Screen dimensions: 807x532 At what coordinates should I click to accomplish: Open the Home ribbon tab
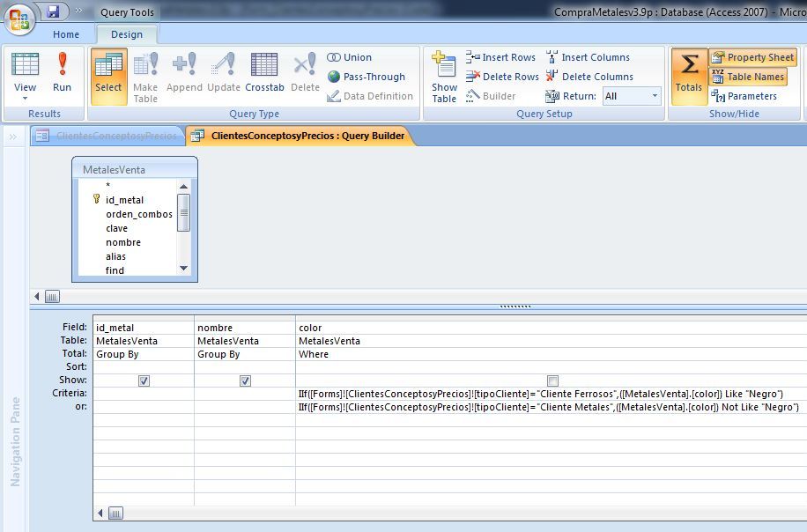click(x=66, y=34)
